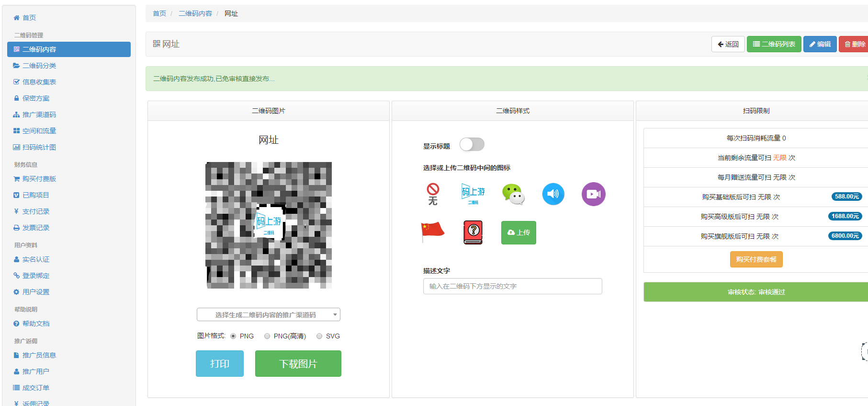This screenshot has width=868, height=406.
Task: Choose the blue speaker audio icon
Action: [x=553, y=194]
